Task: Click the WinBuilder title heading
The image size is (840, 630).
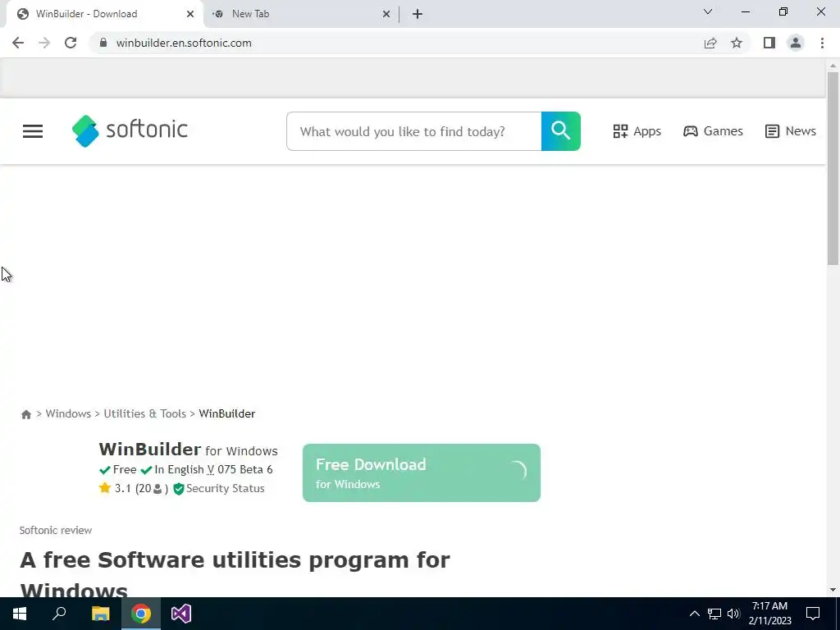Action: (149, 449)
